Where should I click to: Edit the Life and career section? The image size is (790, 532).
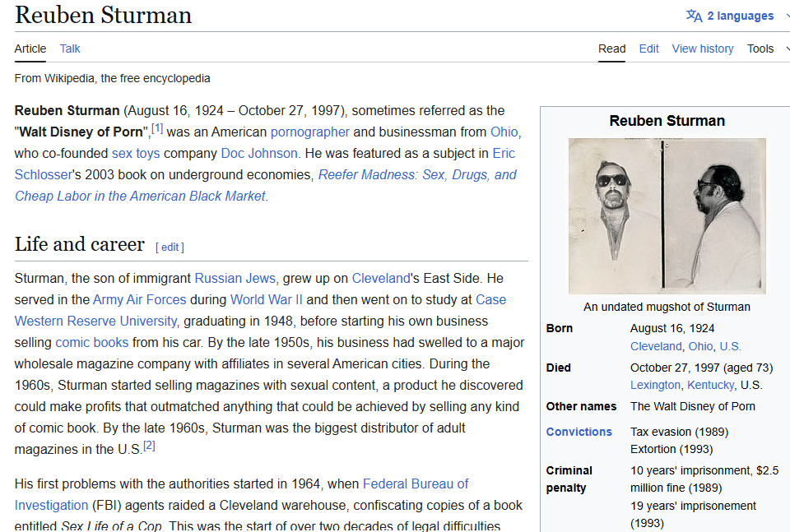[x=170, y=247]
